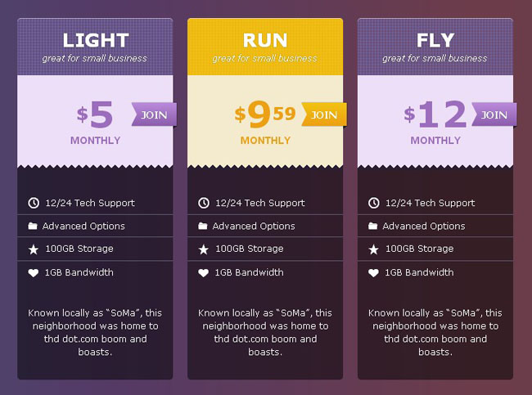Screen dimensions: 532x395
Task: Click the heart icon in LIGHT plan
Action: pos(34,272)
